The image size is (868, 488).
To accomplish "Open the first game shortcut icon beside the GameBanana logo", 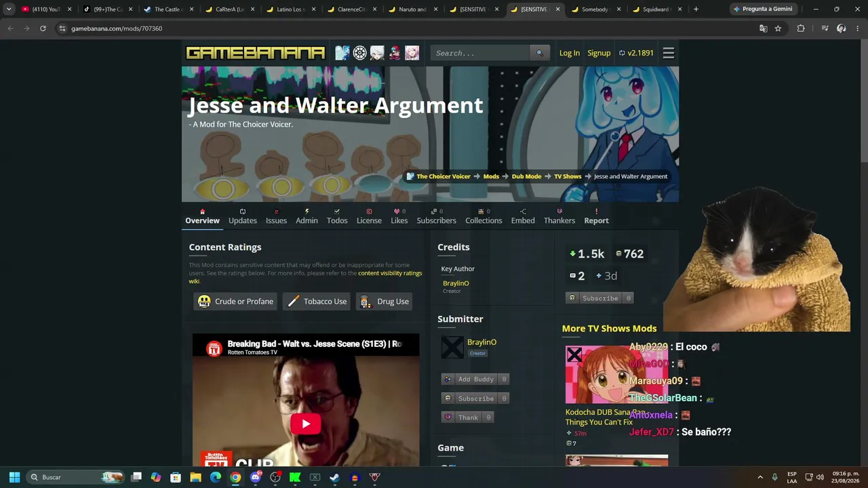I will 342,53.
